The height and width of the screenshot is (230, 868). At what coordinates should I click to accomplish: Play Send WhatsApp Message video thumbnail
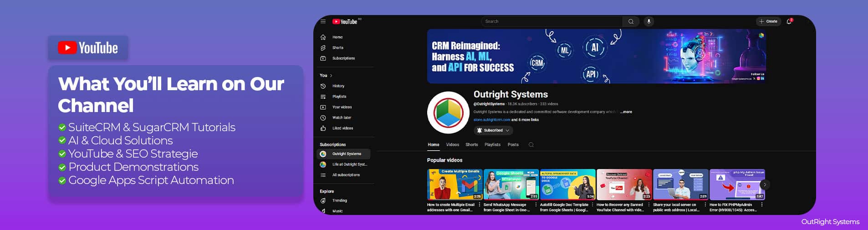[x=511, y=184]
